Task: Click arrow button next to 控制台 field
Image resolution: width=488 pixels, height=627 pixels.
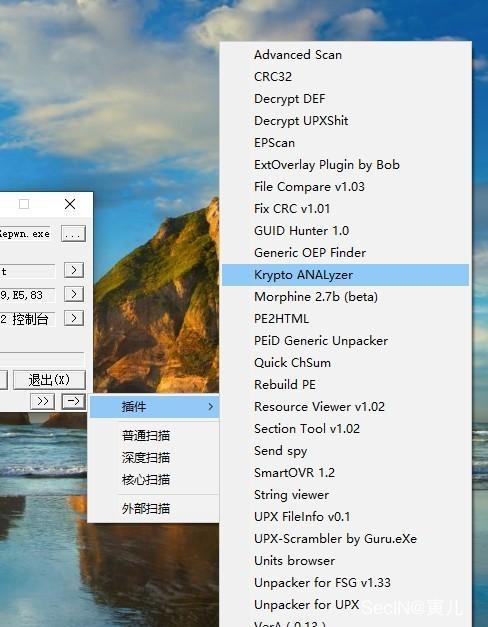Action: (x=74, y=318)
